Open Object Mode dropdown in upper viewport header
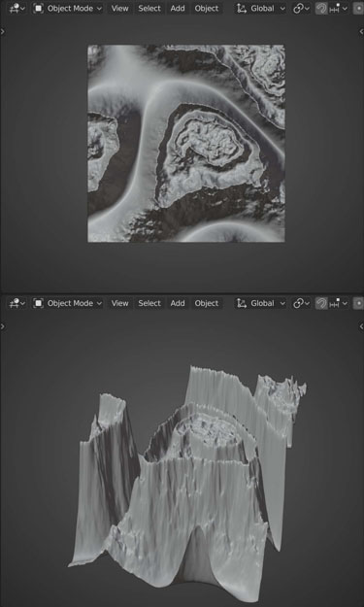 [68, 8]
